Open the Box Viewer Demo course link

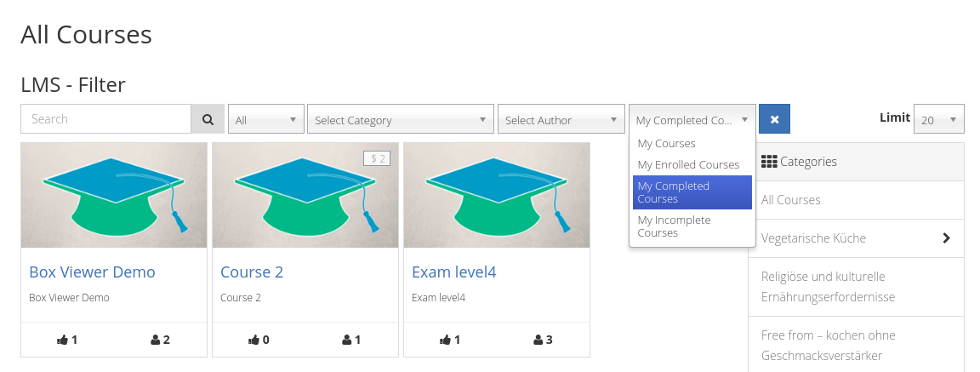pos(92,272)
